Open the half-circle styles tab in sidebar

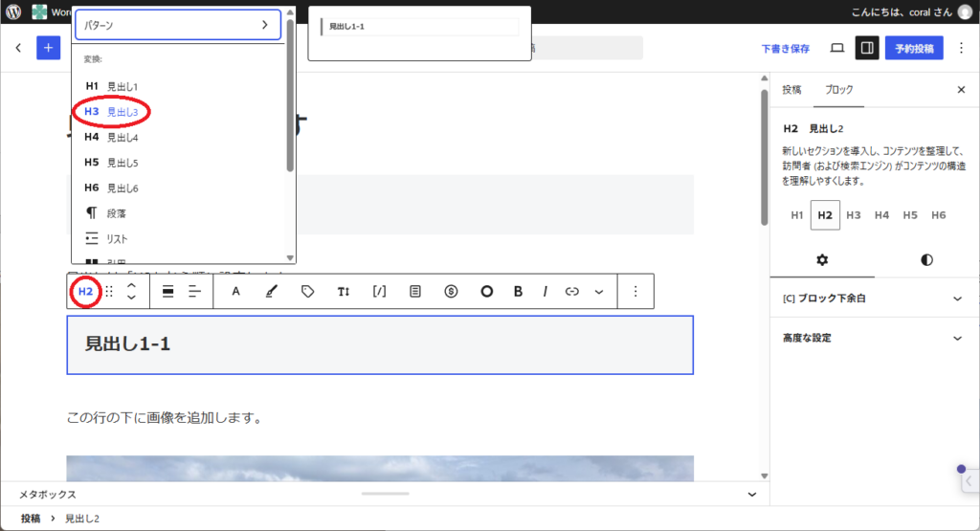(926, 260)
